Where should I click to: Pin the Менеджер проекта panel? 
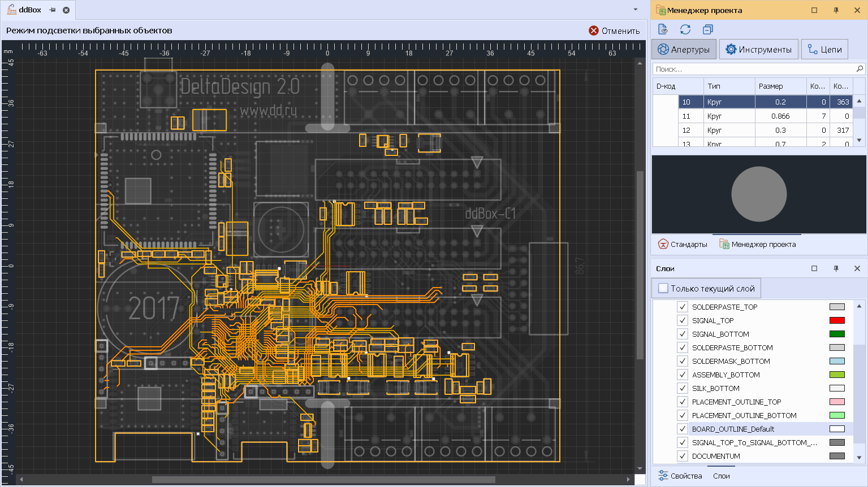click(x=836, y=10)
